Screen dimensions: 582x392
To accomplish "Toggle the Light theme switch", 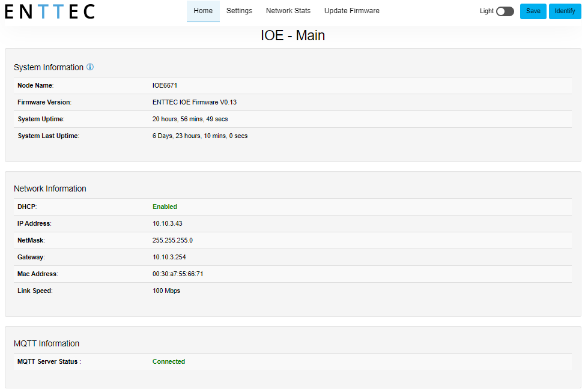I will coord(505,11).
